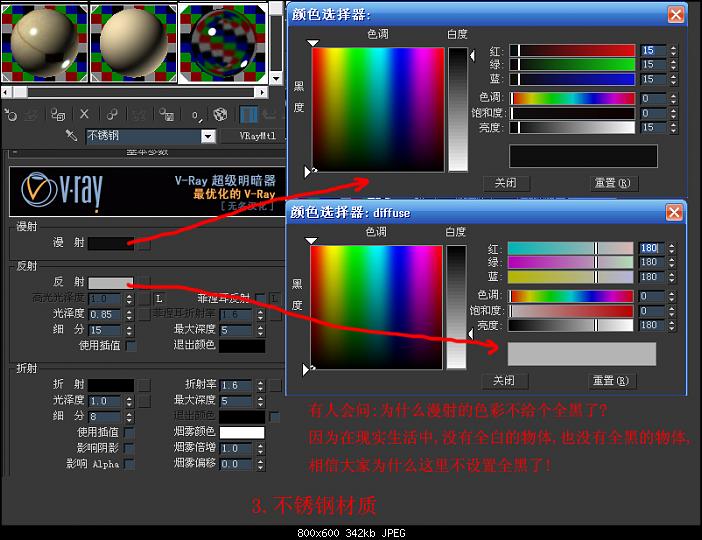The height and width of the screenshot is (540, 702).
Task: Click 色调 rainbow slider in upper selector
Action: tap(573, 98)
